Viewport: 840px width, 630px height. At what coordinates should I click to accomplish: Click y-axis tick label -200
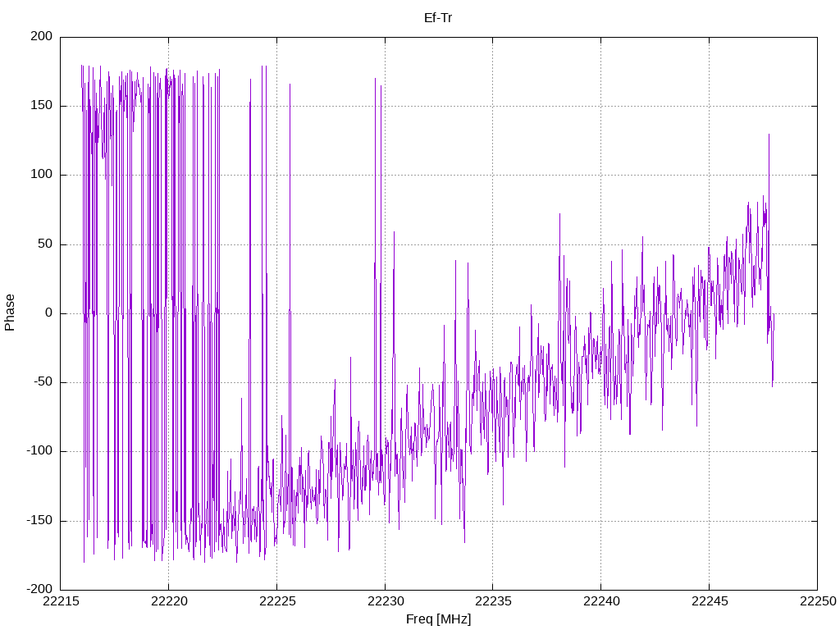pos(39,590)
